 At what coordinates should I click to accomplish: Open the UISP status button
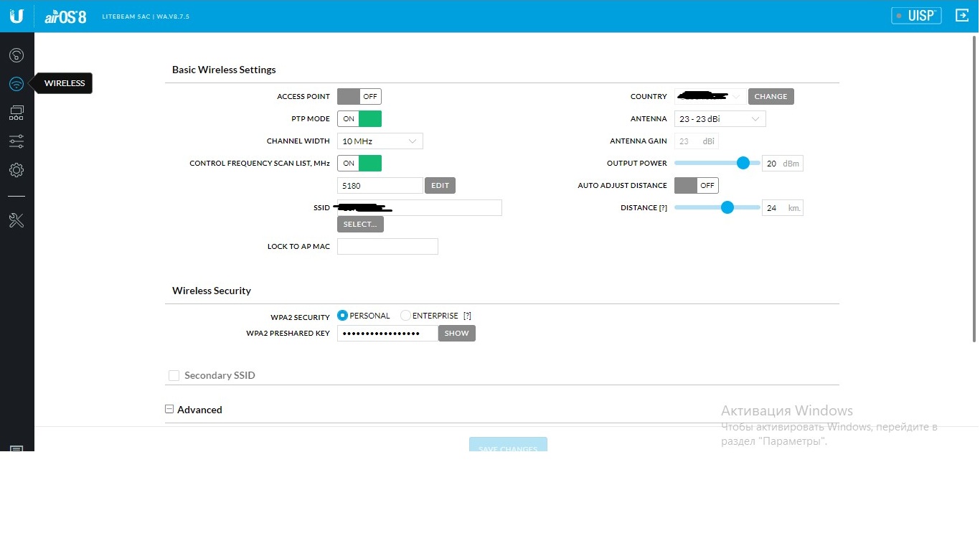[x=916, y=16]
